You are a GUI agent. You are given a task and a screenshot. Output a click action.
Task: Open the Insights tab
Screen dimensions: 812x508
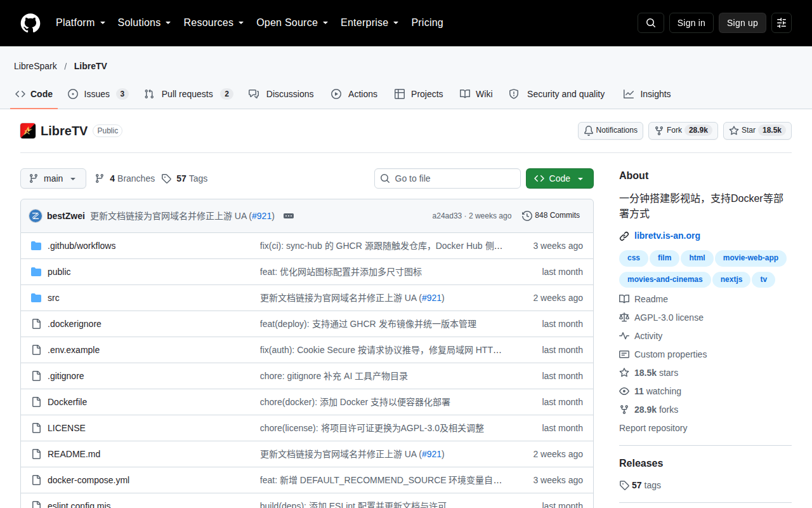[x=647, y=94]
